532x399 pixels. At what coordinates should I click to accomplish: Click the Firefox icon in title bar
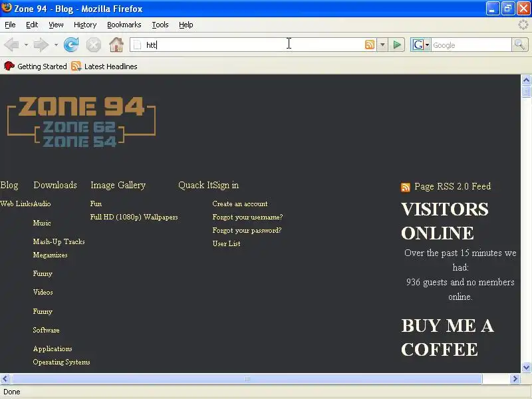tap(7, 8)
